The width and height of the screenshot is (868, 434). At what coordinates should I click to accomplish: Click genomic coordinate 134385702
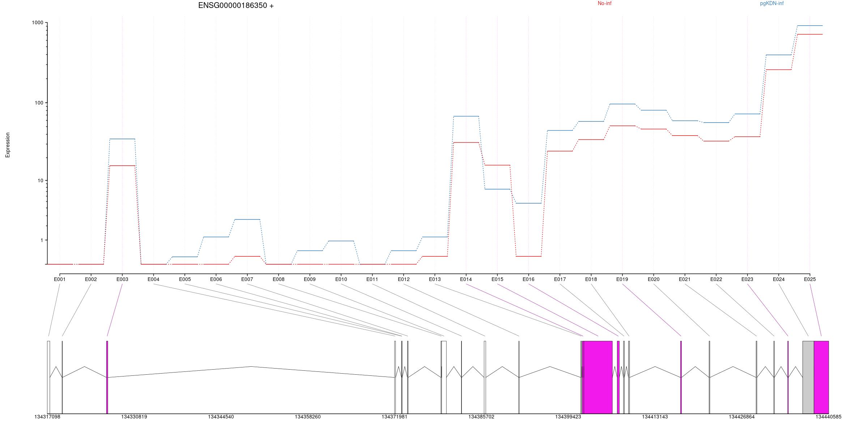pyautogui.click(x=481, y=417)
